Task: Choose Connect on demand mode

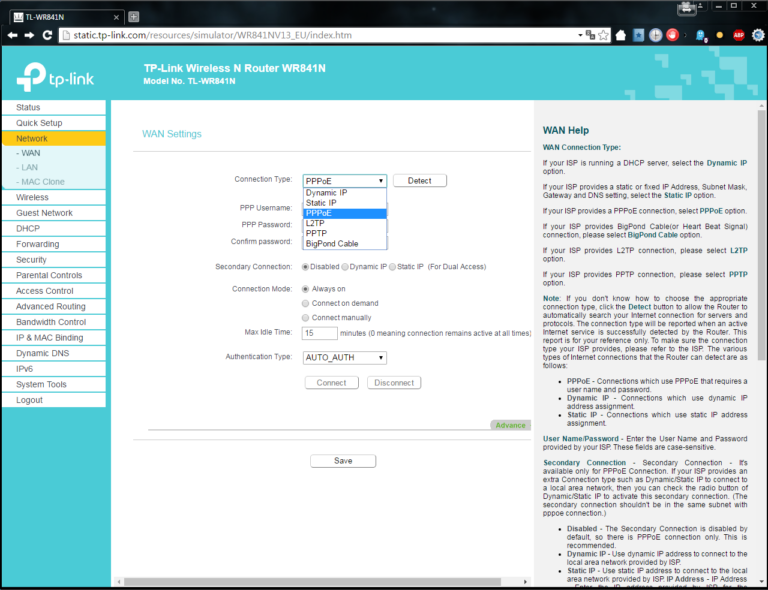Action: pos(306,303)
